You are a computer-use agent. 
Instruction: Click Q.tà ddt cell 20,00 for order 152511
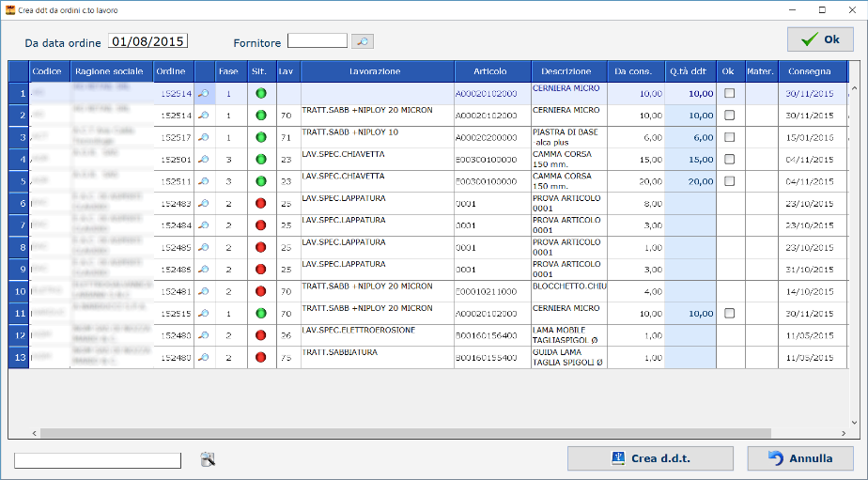(690, 181)
